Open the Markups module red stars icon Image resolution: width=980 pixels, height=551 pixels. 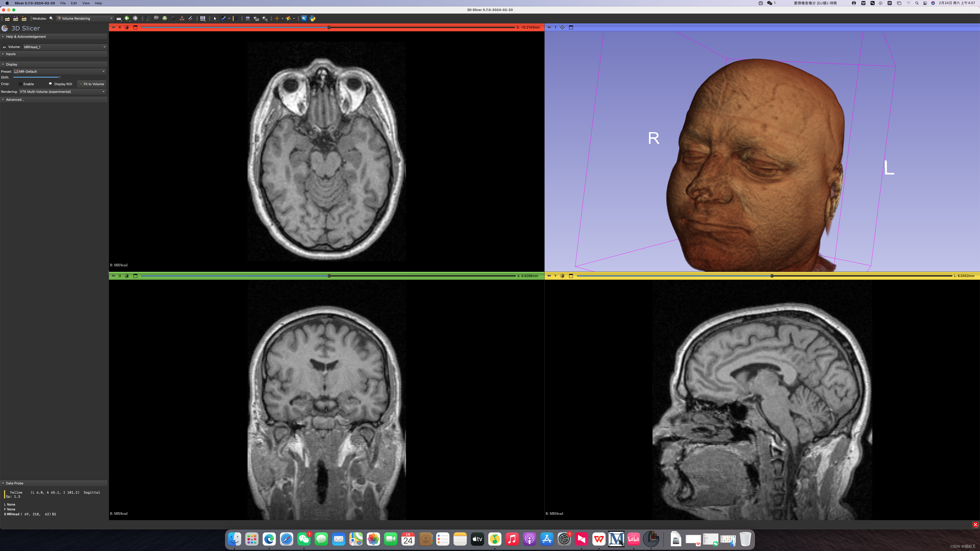[182, 18]
